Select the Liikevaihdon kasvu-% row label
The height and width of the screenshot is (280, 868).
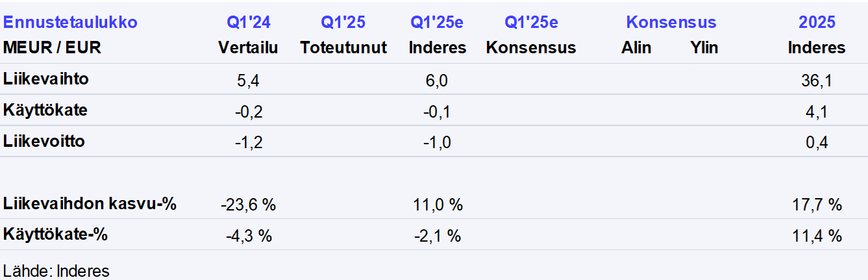(x=90, y=203)
